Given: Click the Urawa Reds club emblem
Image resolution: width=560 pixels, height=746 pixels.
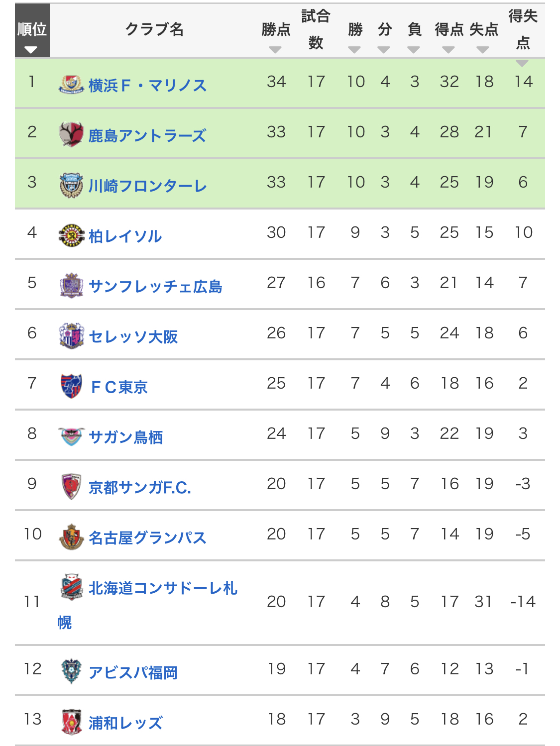Looking at the screenshot, I should [x=71, y=722].
